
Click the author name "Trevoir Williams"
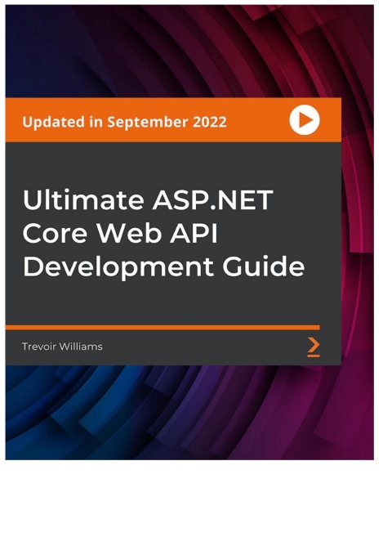click(x=62, y=347)
